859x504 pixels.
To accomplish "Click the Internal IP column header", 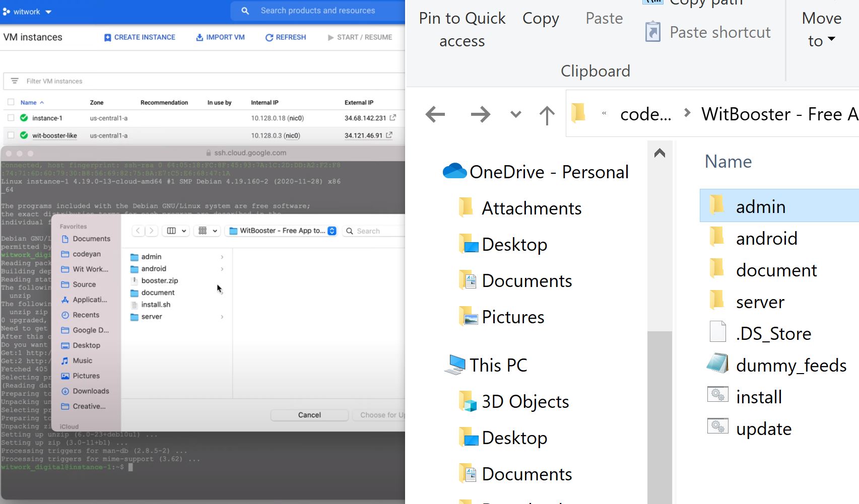I will click(265, 103).
